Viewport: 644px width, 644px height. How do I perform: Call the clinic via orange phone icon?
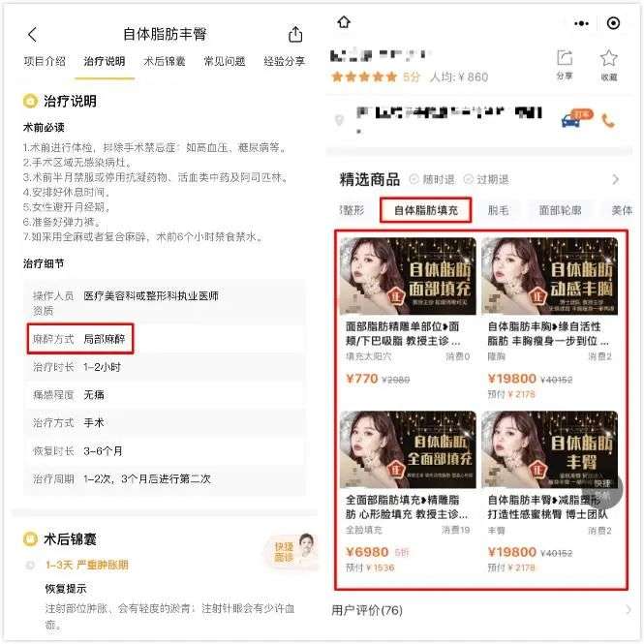608,120
